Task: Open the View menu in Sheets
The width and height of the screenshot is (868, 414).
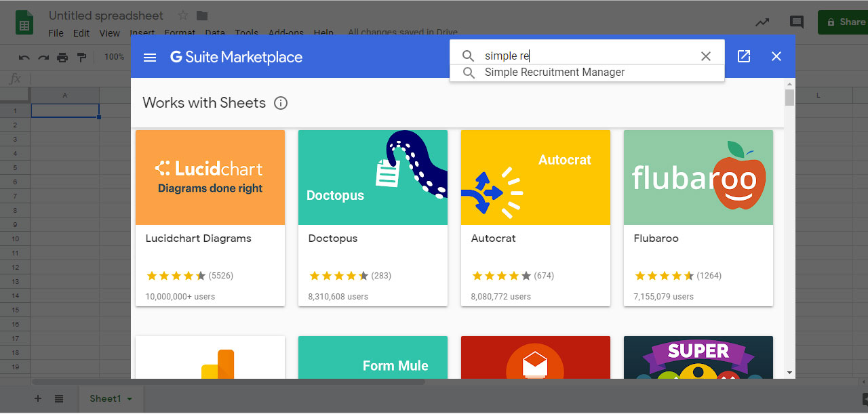Action: 109,33
